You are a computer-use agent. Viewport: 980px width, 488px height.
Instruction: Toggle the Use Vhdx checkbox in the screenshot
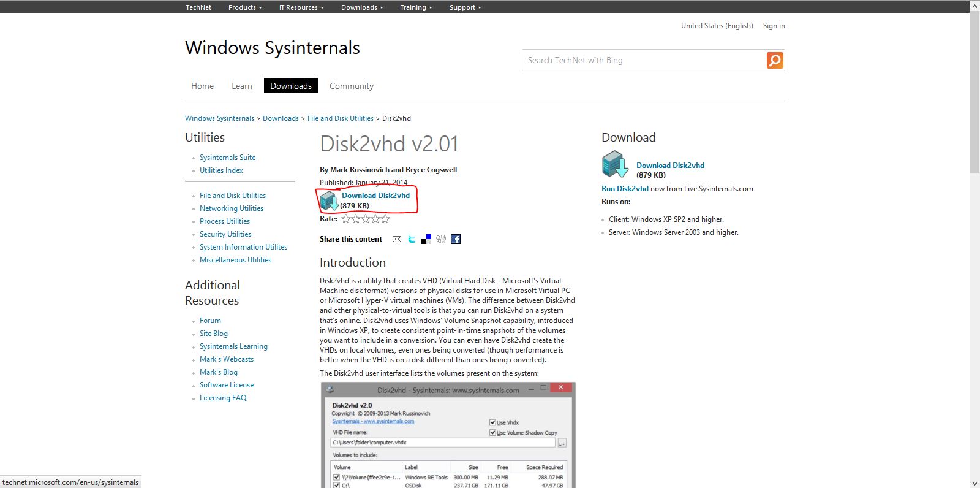tap(492, 422)
